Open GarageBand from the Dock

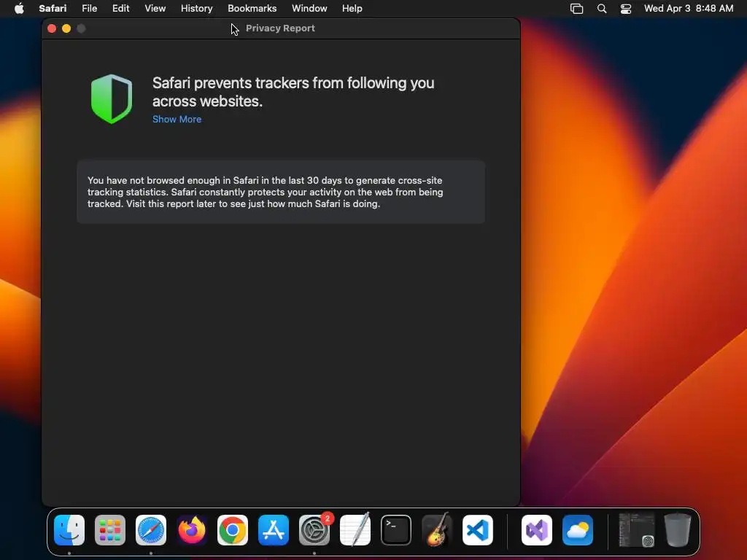(437, 529)
